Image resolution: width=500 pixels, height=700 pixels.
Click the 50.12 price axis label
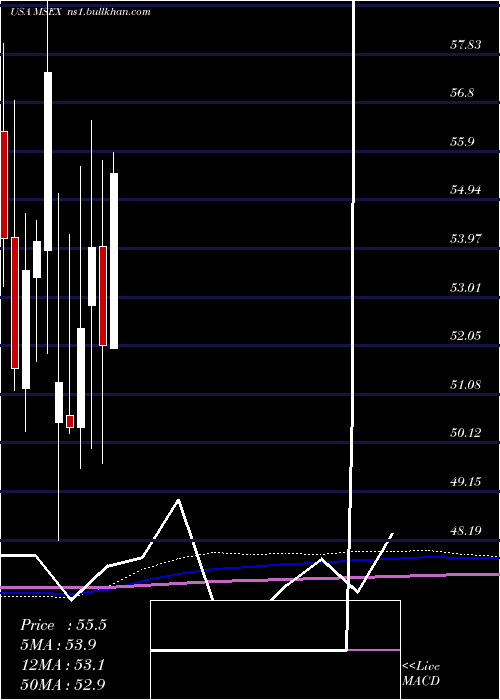(x=466, y=433)
